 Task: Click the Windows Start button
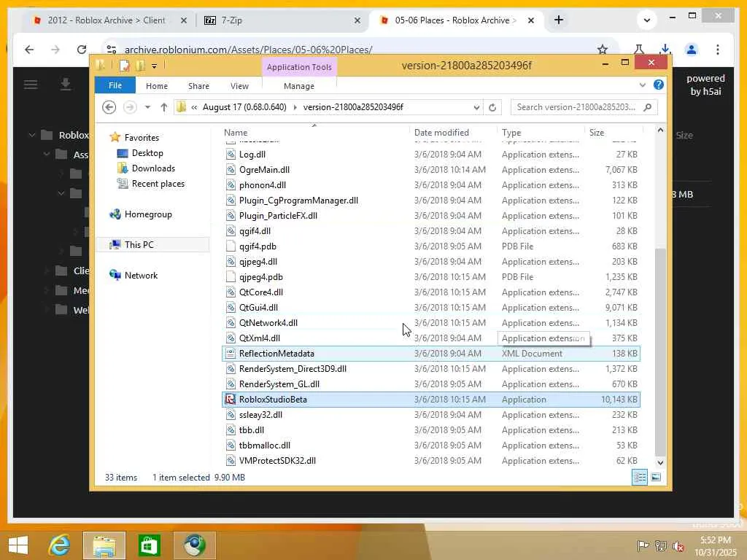tap(18, 545)
